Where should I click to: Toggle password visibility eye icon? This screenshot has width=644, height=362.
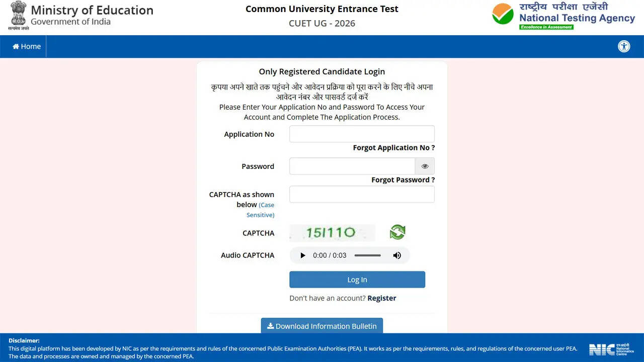[x=425, y=166]
